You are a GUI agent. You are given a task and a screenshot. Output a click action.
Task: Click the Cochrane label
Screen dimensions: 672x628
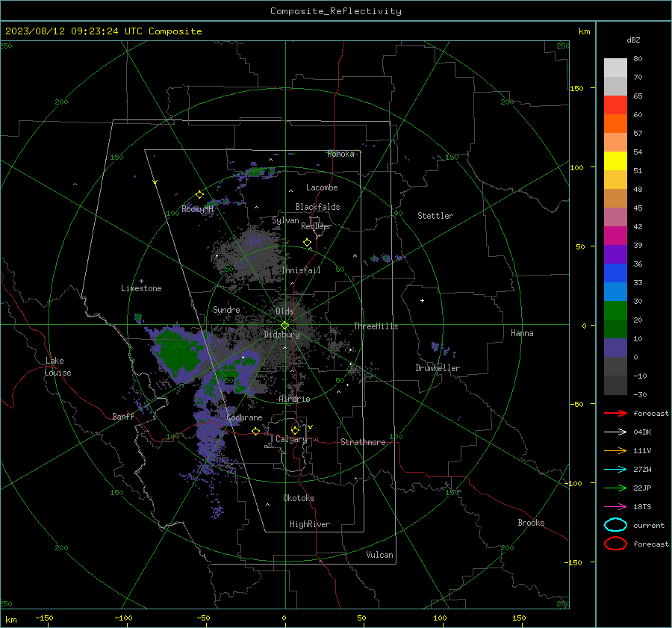(x=244, y=417)
